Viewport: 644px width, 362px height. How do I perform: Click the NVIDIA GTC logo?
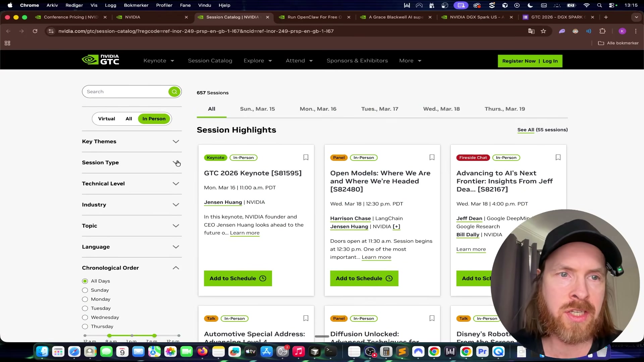(x=101, y=60)
